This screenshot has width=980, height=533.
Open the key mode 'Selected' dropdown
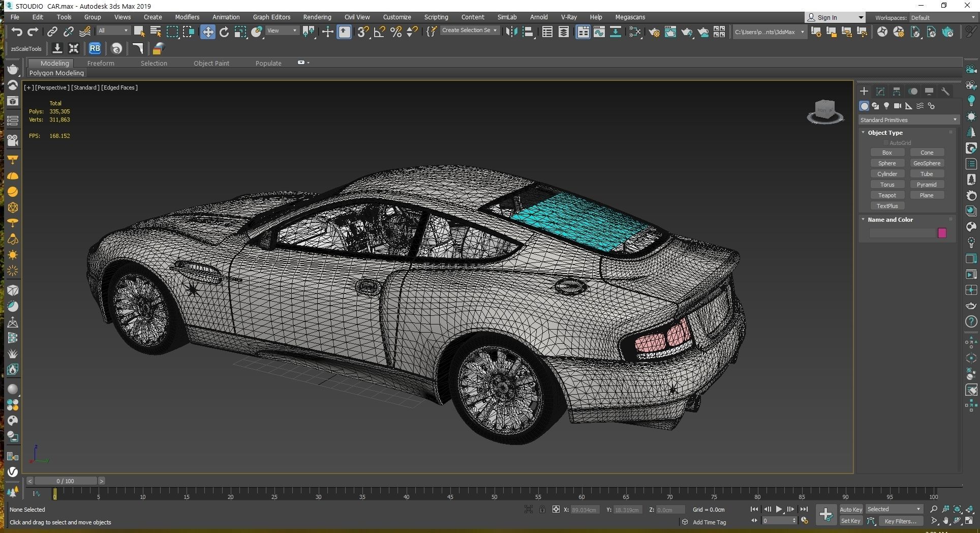(894, 509)
